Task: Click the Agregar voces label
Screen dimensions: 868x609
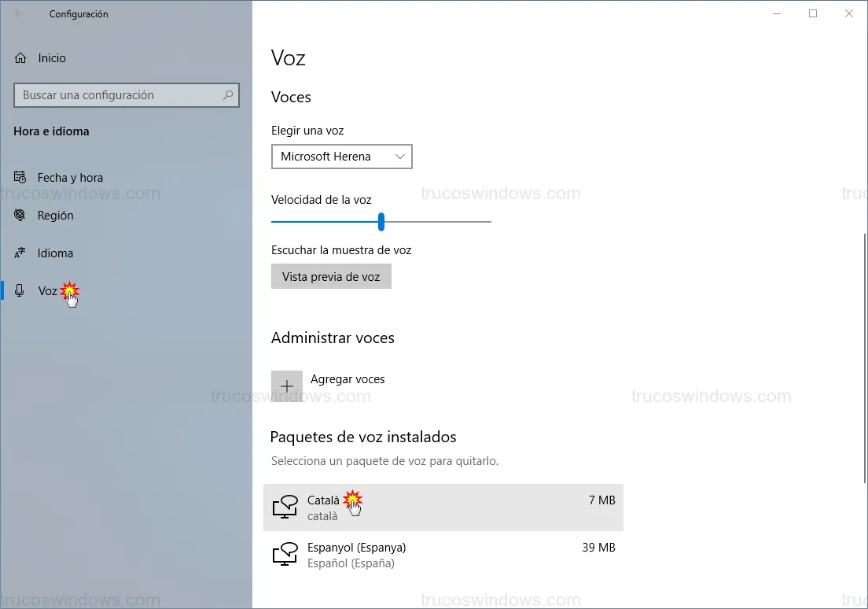Action: [x=348, y=379]
